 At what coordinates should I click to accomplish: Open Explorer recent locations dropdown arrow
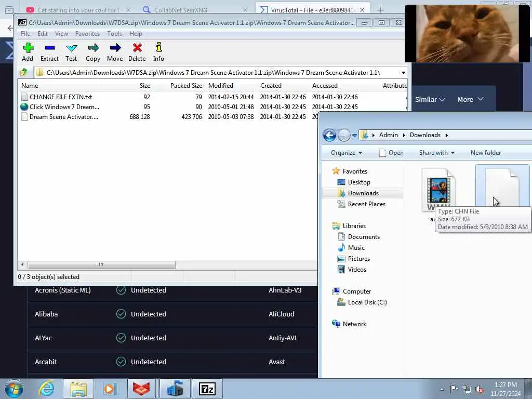point(354,136)
